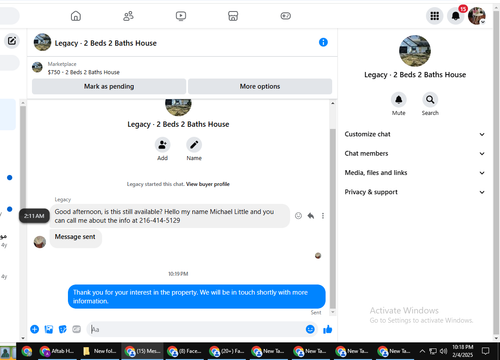Image resolution: width=500 pixels, height=360 pixels.
Task: Expand Media, files and links section
Action: (x=415, y=173)
